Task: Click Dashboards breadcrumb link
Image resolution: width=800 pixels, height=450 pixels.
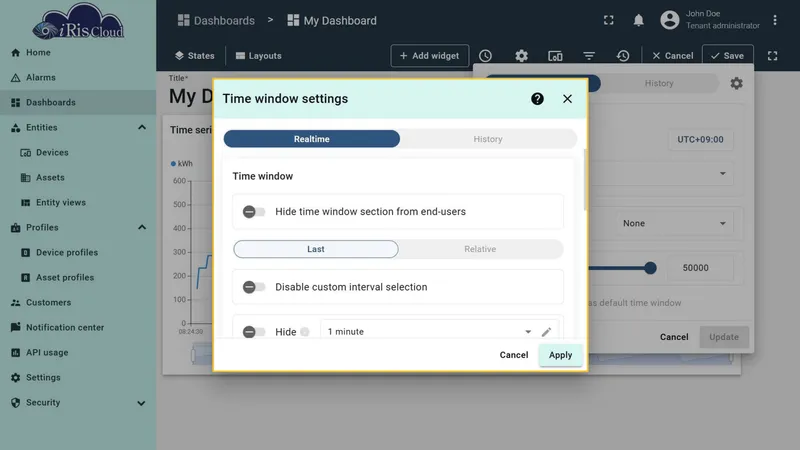Action: click(216, 20)
